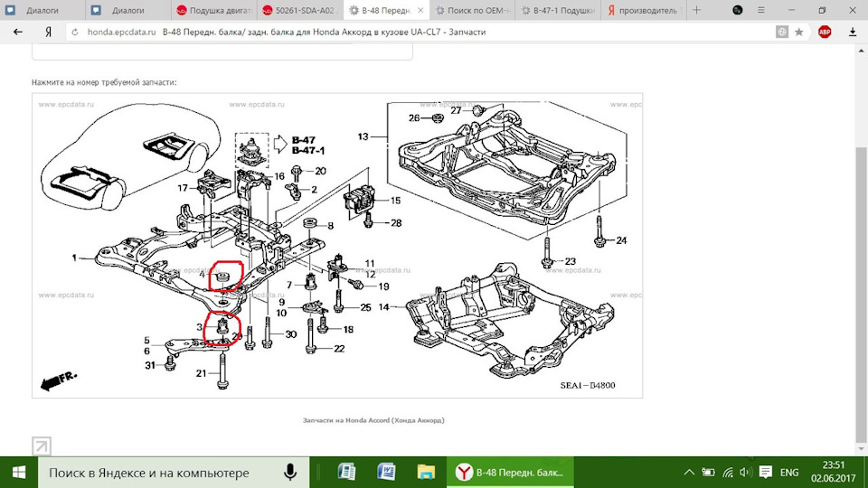Image resolution: width=868 pixels, height=488 pixels.
Task: Go back with the browser back arrow
Action: [18, 33]
